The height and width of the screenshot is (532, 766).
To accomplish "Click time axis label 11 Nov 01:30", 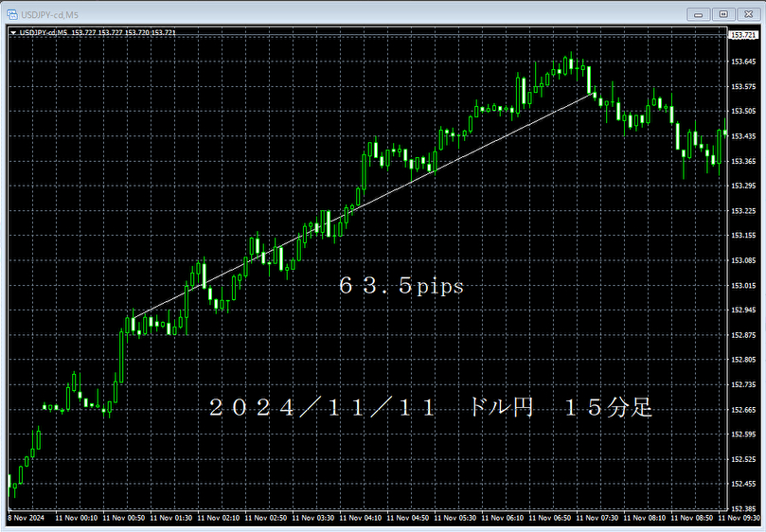I will (x=171, y=518).
